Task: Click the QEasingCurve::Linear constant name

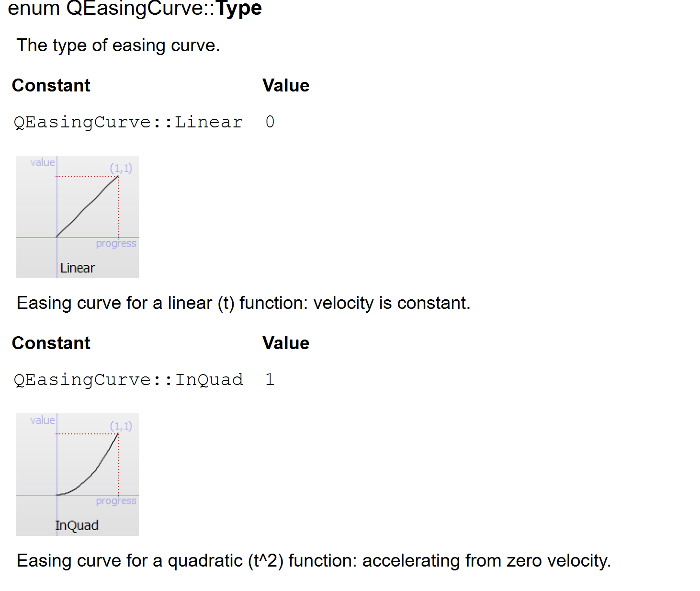Action: [x=128, y=122]
